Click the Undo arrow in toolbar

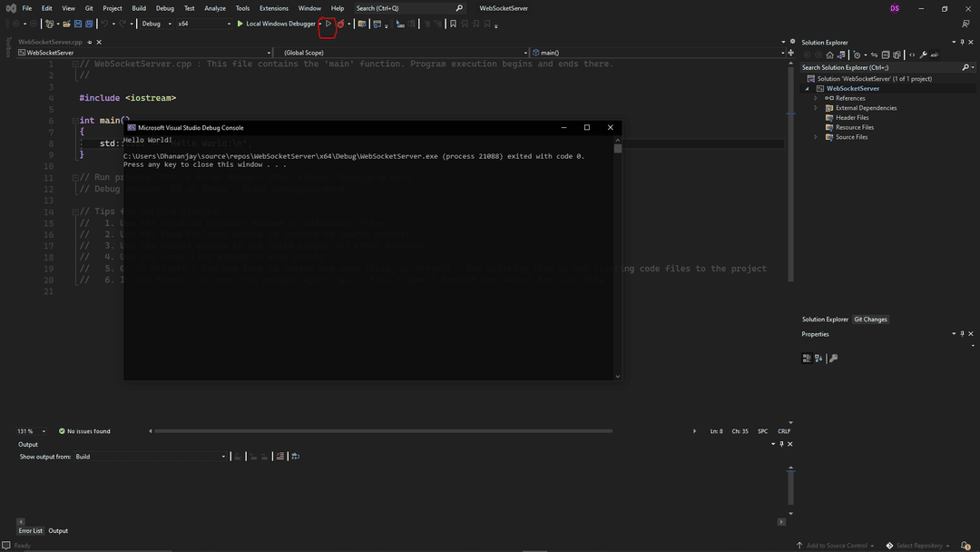point(104,24)
